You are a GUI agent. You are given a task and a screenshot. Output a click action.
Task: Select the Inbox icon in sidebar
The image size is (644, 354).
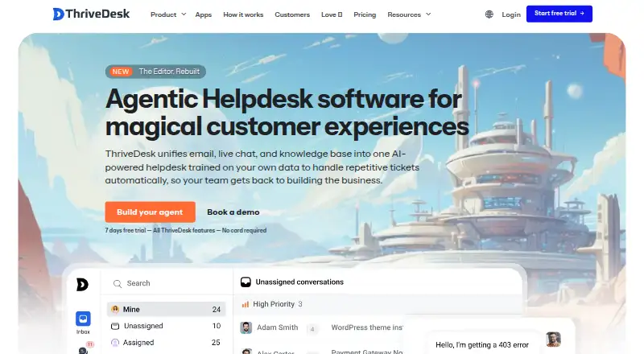[83, 319]
